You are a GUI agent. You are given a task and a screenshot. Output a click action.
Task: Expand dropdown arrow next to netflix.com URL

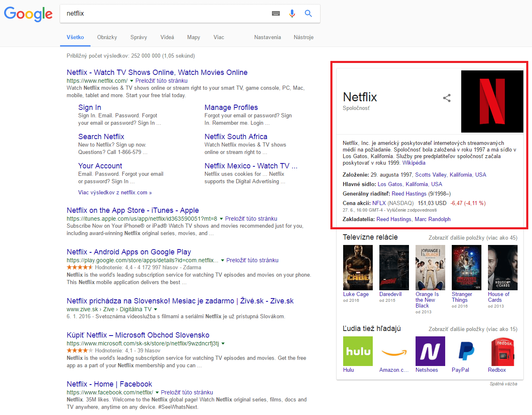pyautogui.click(x=132, y=81)
